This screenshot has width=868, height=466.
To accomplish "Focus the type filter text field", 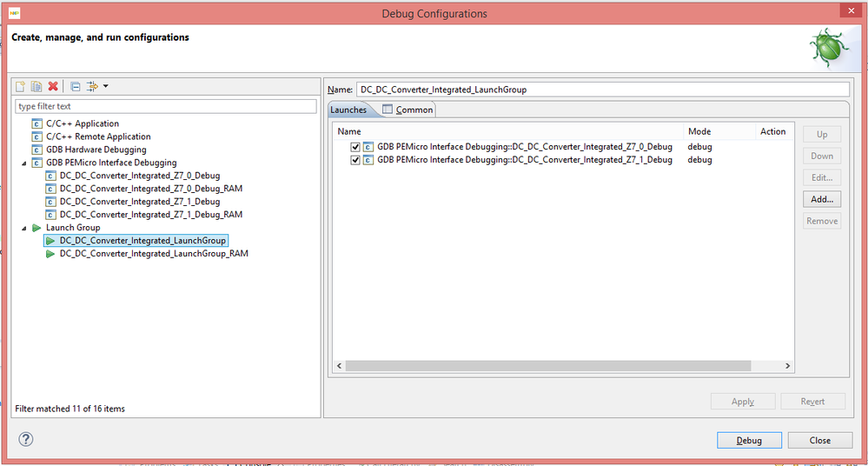I will click(165, 106).
